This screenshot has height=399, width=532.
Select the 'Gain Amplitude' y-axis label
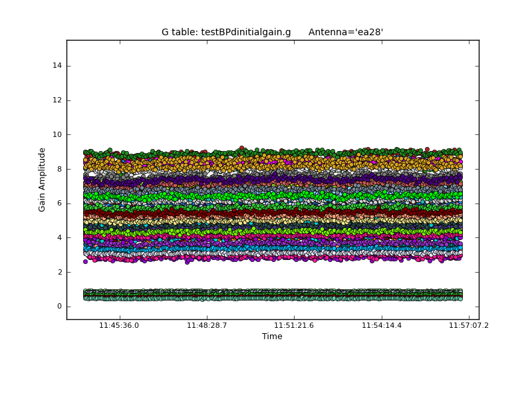tap(43, 180)
